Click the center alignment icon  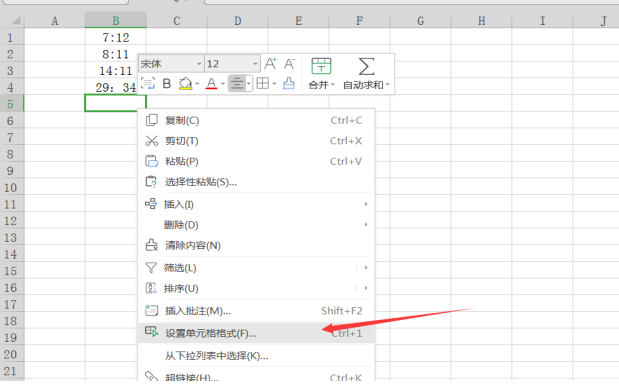[x=237, y=83]
